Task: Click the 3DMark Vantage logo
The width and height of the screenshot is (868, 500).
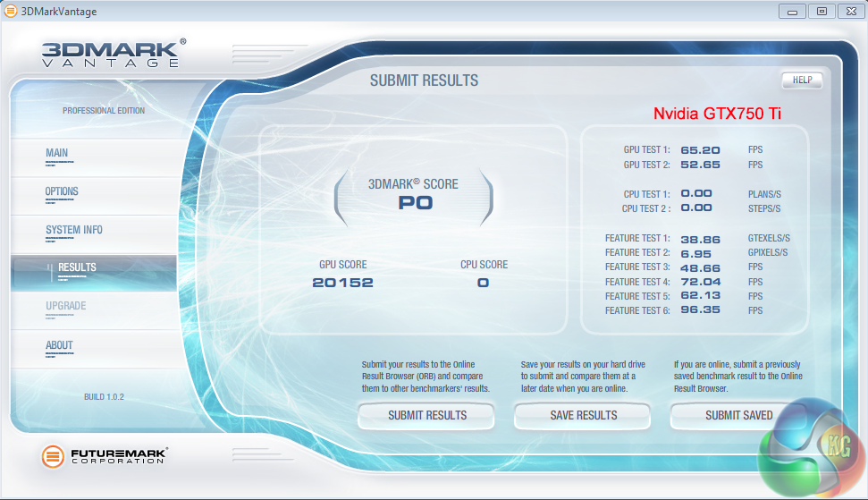Action: pyautogui.click(x=114, y=54)
